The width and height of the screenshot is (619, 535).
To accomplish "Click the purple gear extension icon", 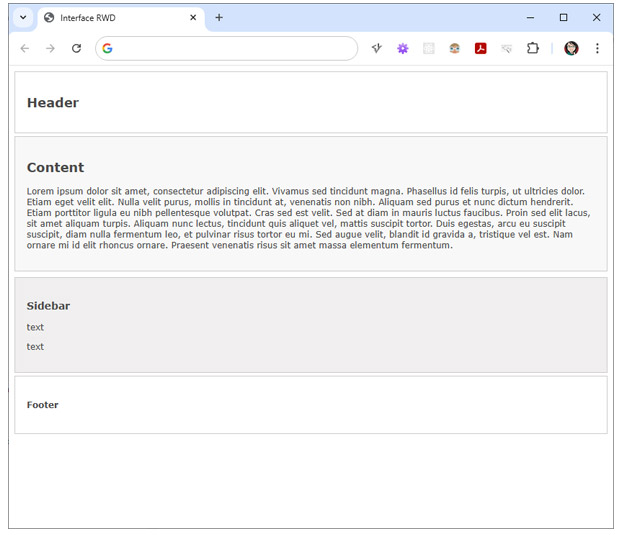I will (403, 48).
